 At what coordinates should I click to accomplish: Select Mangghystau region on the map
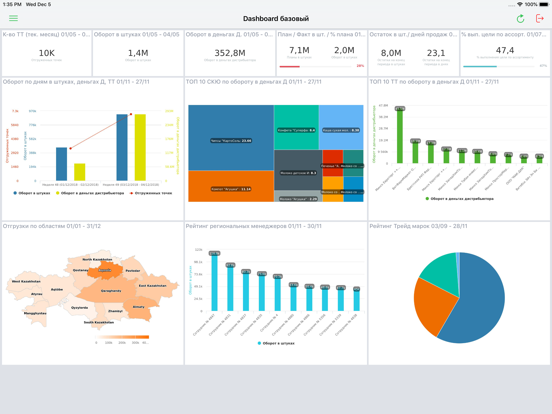click(34, 313)
